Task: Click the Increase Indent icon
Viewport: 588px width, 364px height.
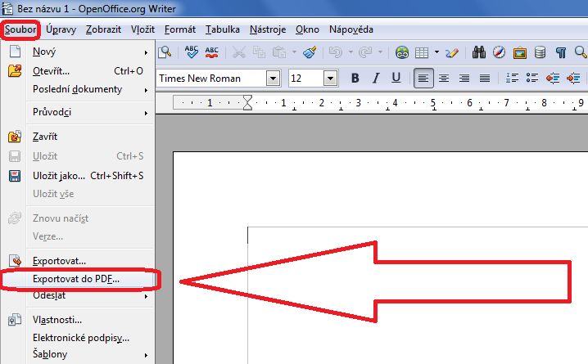Action: coord(573,79)
